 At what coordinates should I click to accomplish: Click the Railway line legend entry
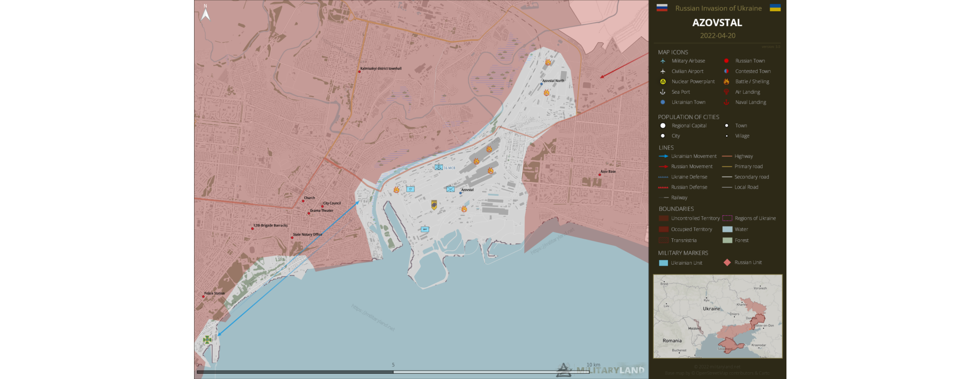[x=673, y=198]
